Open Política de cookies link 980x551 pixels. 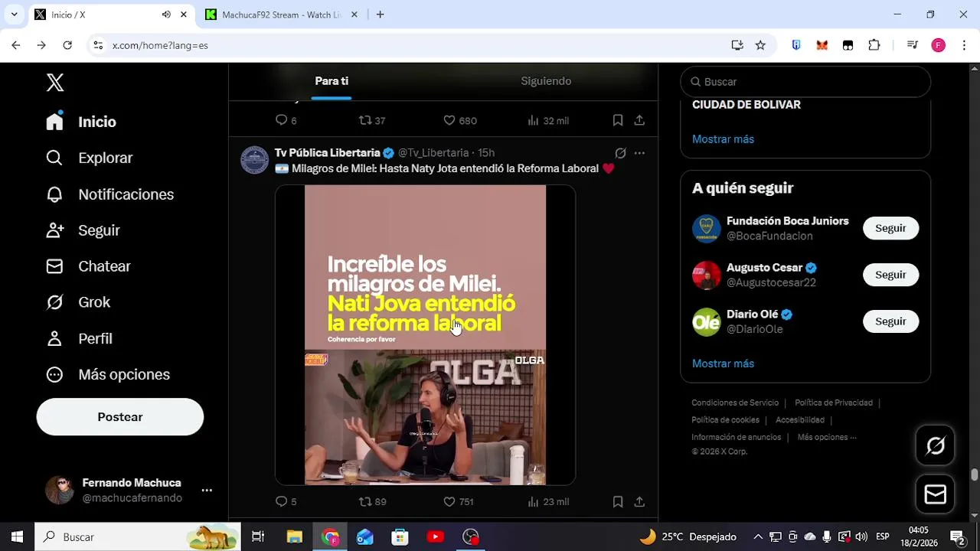725,420
